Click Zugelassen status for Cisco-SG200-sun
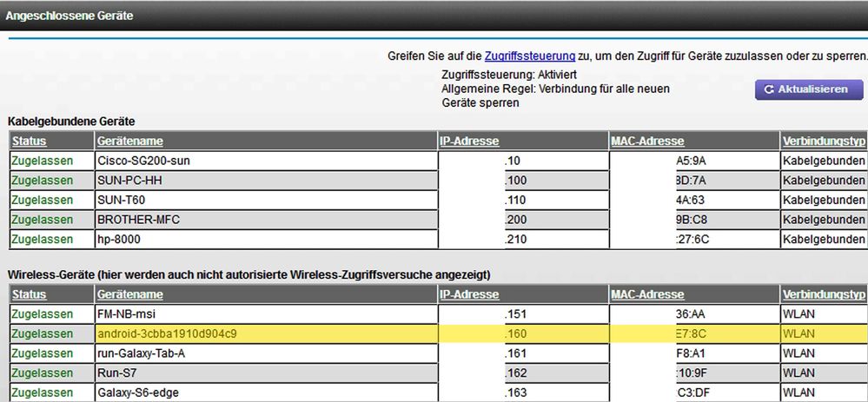This screenshot has height=402, width=868. coord(42,161)
